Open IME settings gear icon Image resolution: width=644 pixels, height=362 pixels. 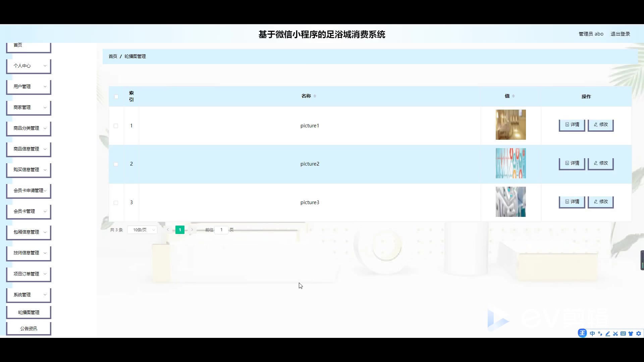click(x=638, y=334)
